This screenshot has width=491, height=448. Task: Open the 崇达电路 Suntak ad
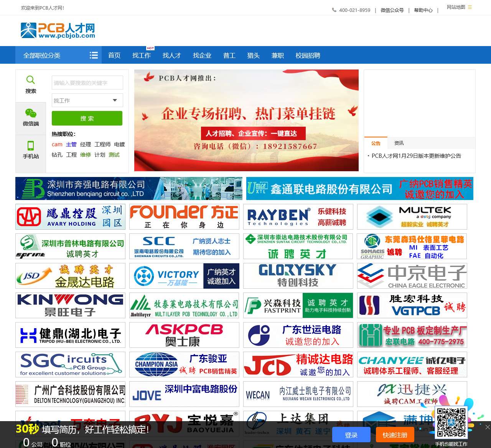(x=298, y=246)
